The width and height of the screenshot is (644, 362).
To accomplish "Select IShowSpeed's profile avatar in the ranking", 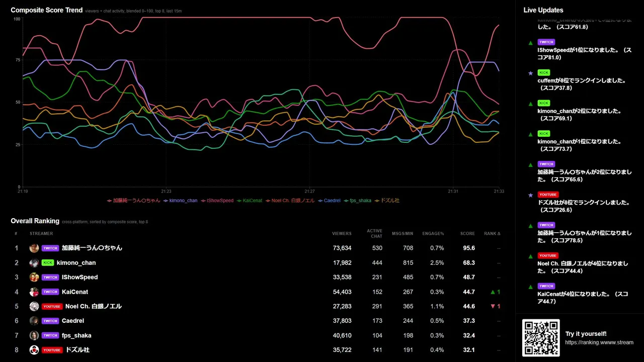I will pyautogui.click(x=34, y=277).
